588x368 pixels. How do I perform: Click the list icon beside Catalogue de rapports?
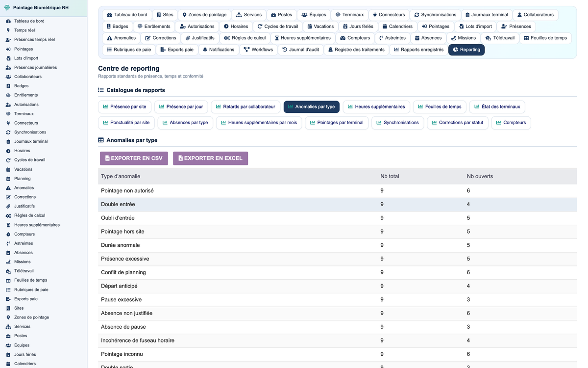point(101,90)
